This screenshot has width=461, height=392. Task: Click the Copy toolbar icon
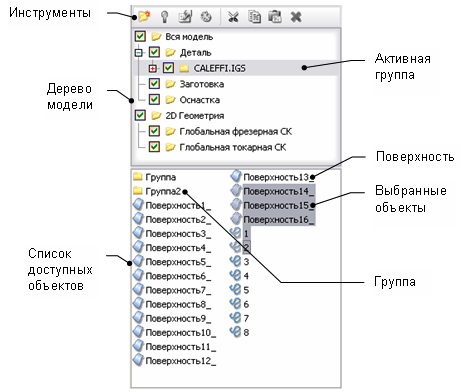[255, 17]
